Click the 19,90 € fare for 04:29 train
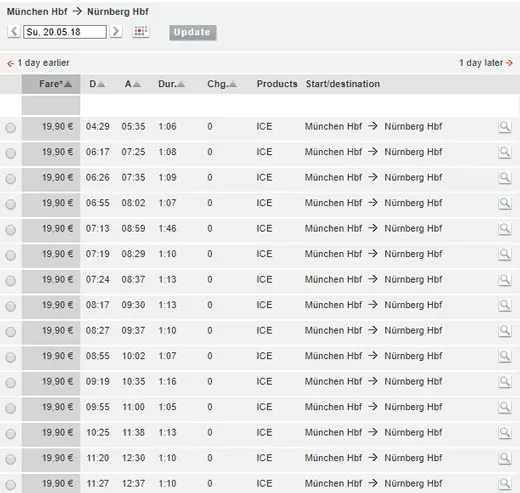Viewport: 520px width, 493px height. tap(57, 127)
